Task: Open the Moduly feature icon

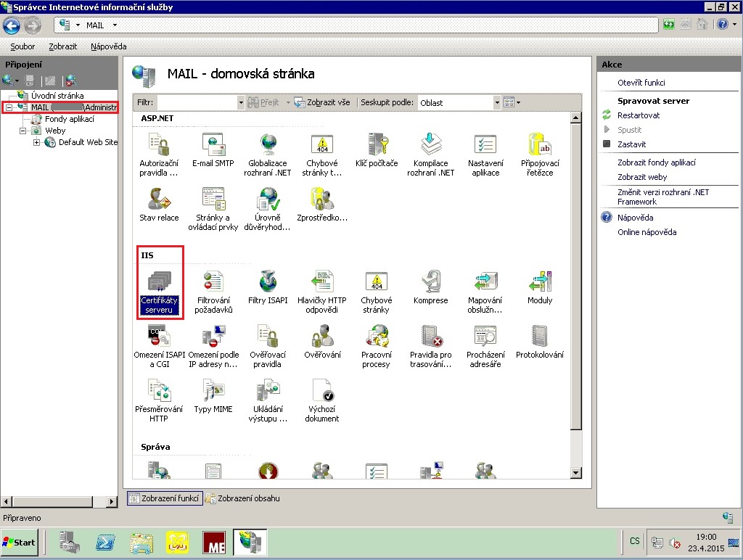Action: [x=539, y=283]
